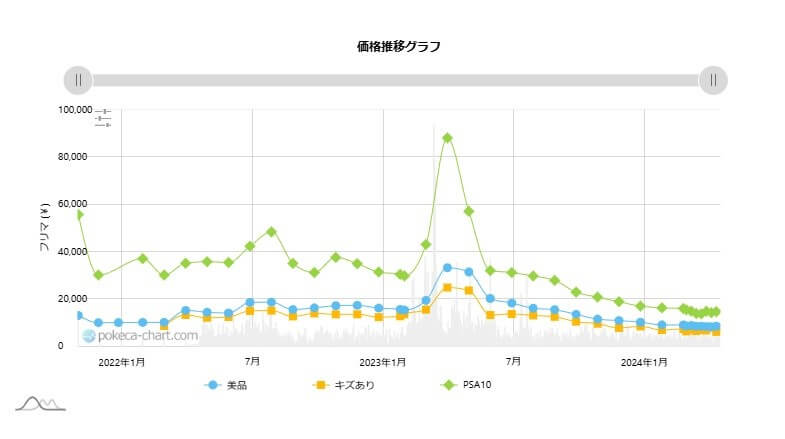785x439 pixels.
Task: Click the 2024年1月 x-axis label
Action: click(644, 361)
